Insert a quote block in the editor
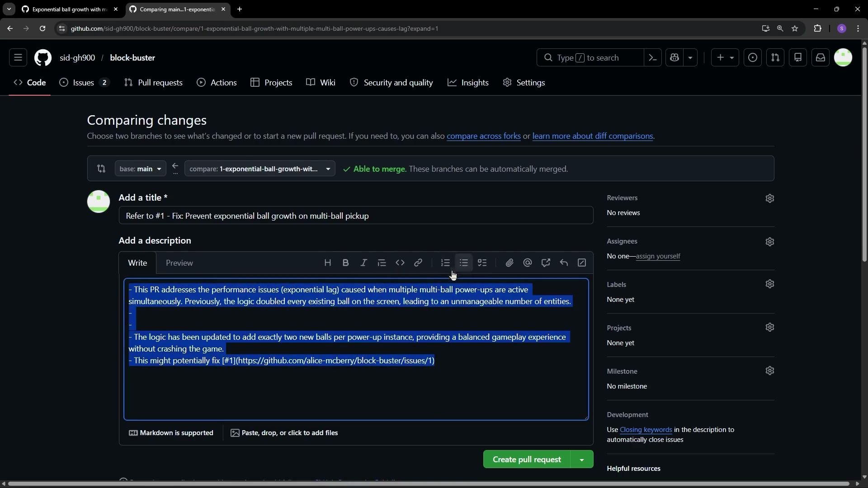868x488 pixels. 382,263
